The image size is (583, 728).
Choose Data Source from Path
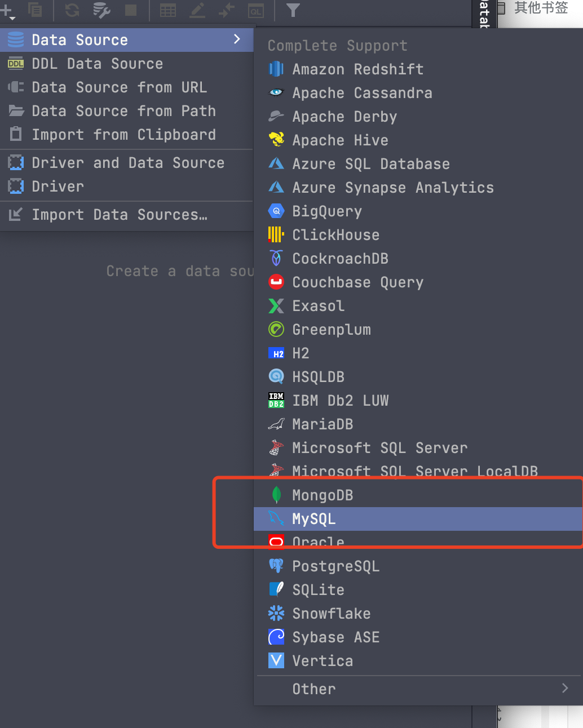[x=127, y=111]
